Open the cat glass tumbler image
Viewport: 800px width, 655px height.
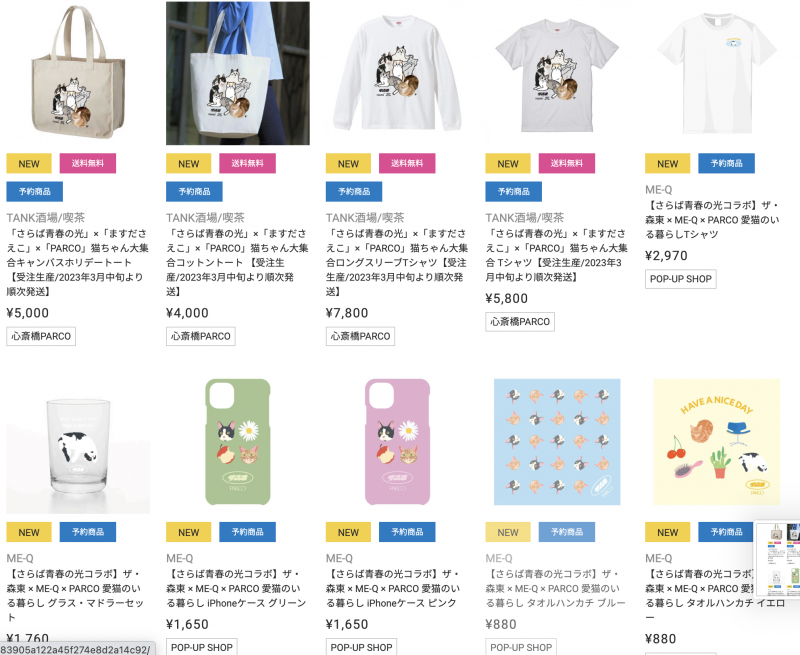(78, 442)
